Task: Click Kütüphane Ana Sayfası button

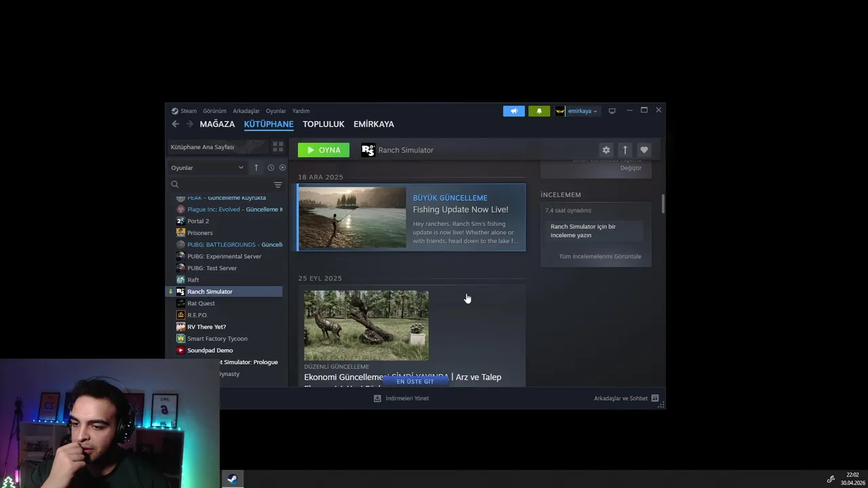Action: pyautogui.click(x=218, y=146)
